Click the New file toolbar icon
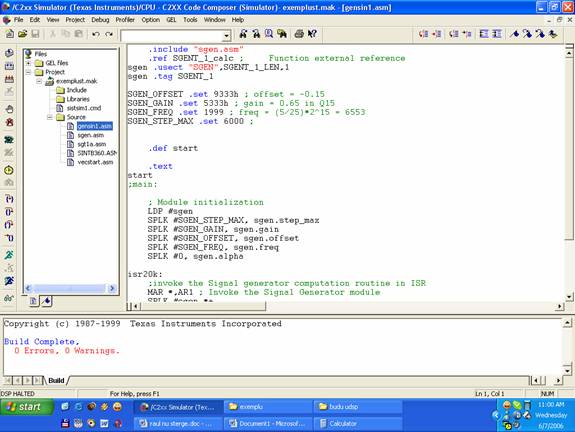The height and width of the screenshot is (432, 575). tap(10, 34)
